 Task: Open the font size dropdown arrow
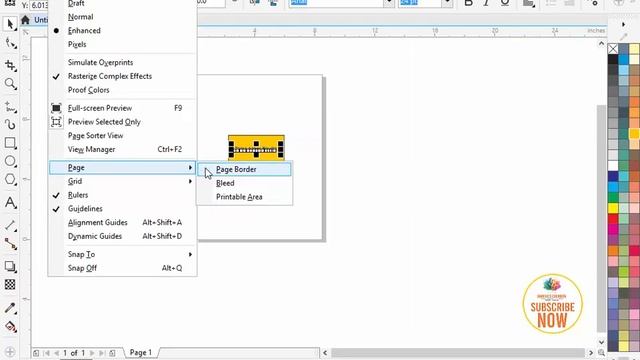(447, 3)
